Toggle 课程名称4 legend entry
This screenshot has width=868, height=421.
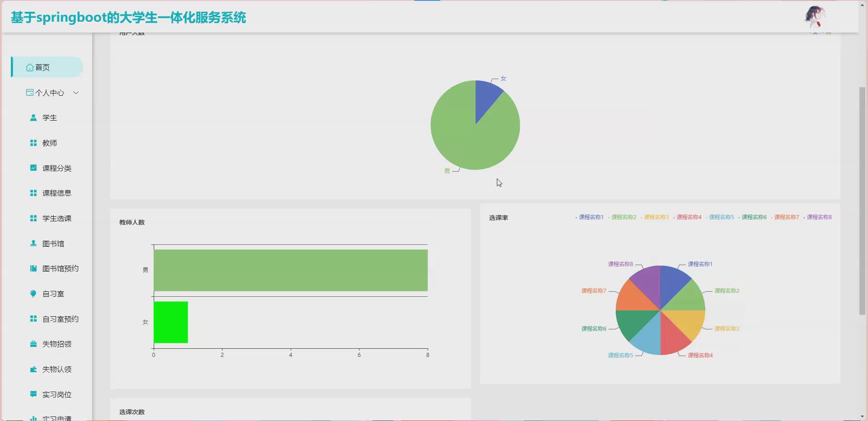pyautogui.click(x=687, y=217)
